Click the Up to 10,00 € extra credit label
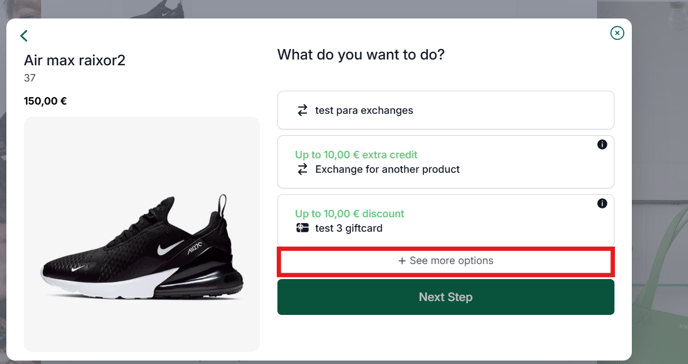 [356, 155]
